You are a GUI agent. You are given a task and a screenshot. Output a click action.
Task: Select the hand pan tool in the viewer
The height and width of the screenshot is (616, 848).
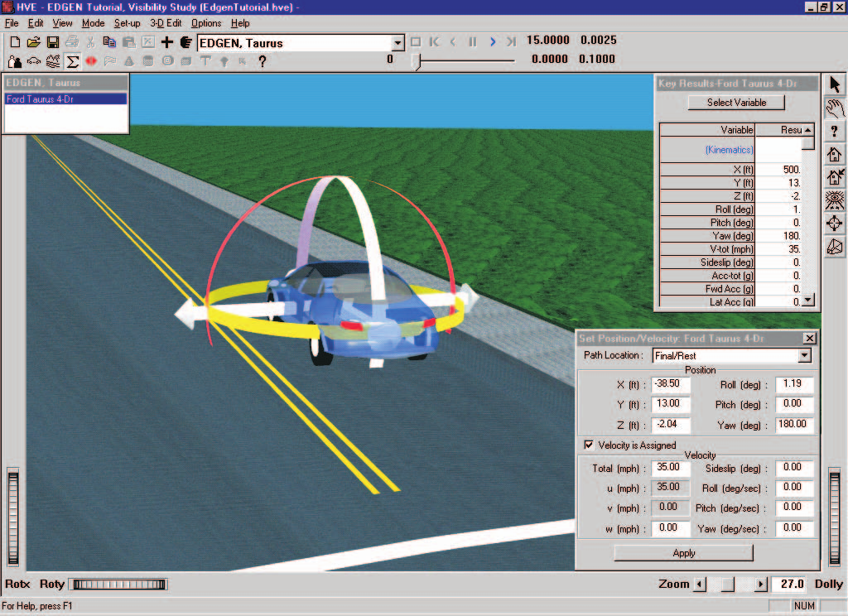(835, 108)
